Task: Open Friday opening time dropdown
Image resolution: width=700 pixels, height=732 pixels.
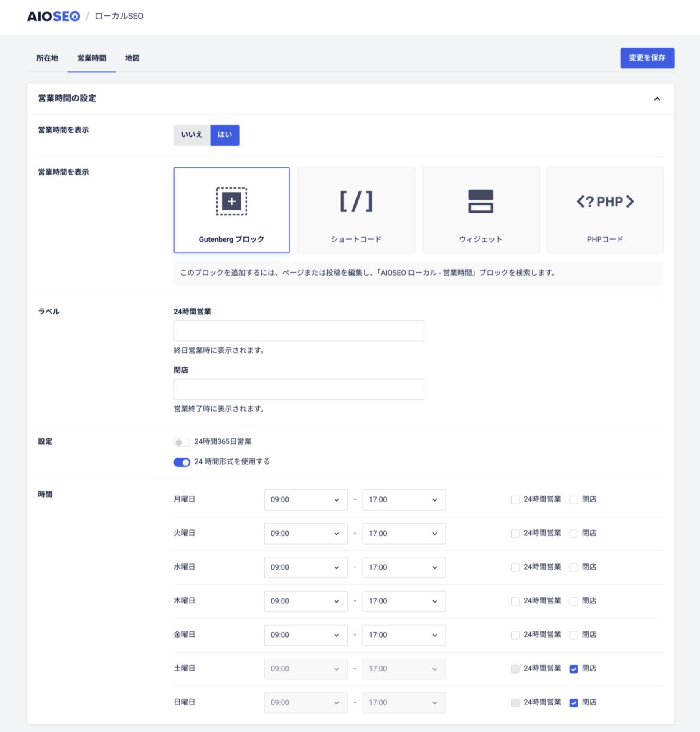Action: coord(306,635)
